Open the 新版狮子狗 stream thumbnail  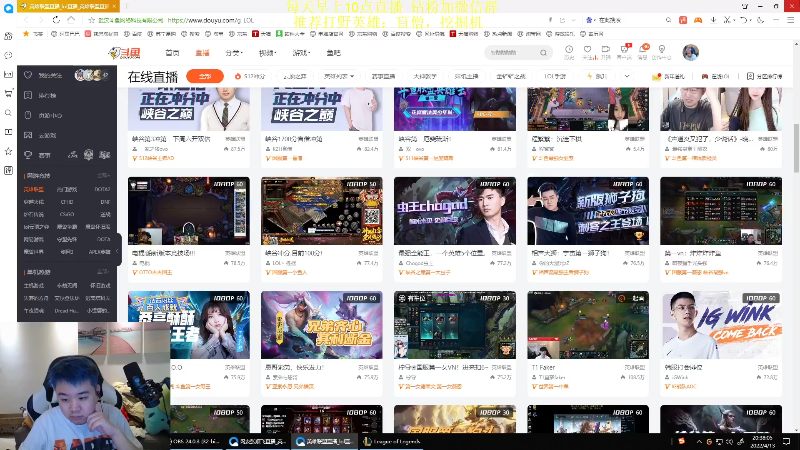coord(588,211)
